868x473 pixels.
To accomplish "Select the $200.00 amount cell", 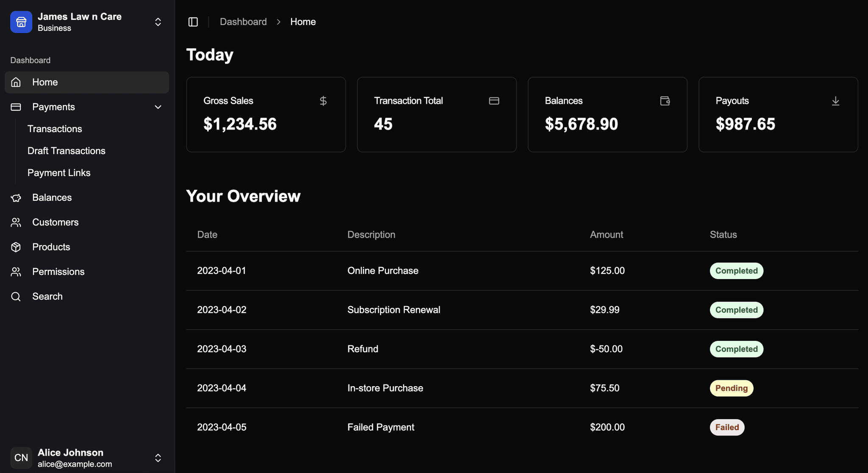I will point(607,427).
